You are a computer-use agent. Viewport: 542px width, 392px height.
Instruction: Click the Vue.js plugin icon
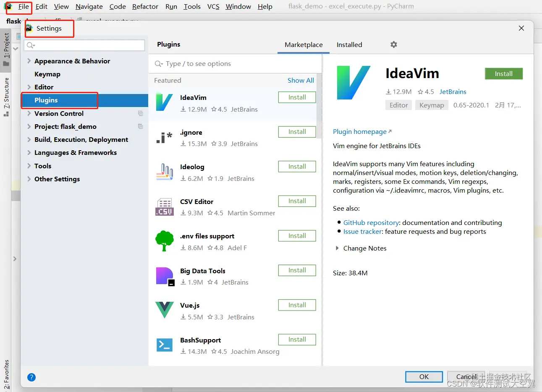click(x=164, y=310)
